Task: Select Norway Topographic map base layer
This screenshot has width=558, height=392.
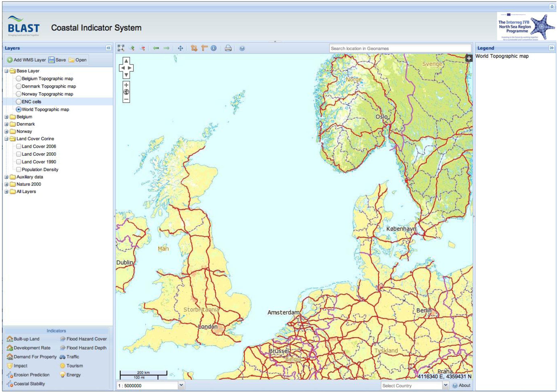Action: (19, 94)
